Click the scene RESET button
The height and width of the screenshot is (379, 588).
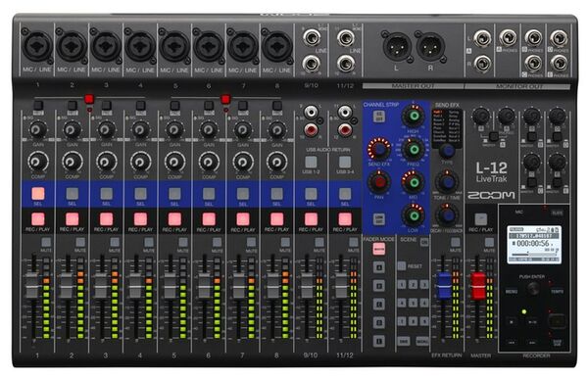pyautogui.click(x=402, y=266)
